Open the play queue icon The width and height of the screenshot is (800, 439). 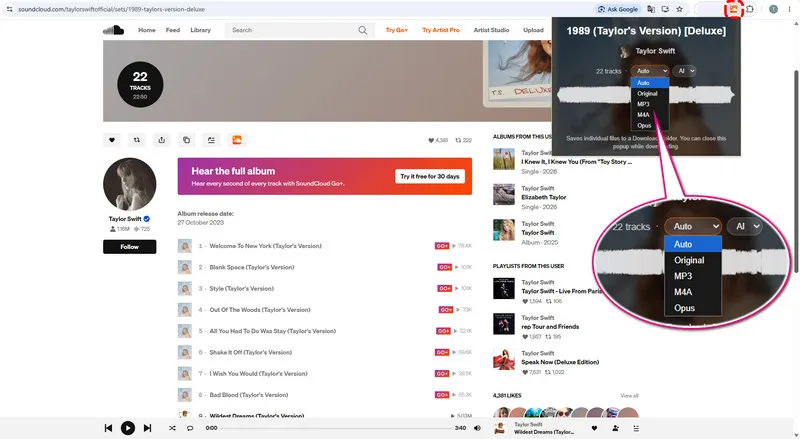pos(636,428)
